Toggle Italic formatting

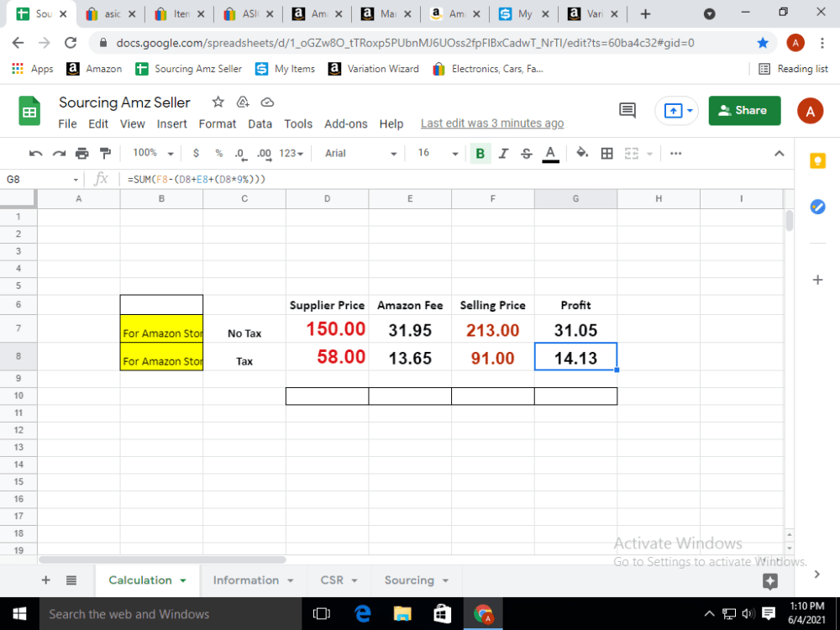[x=503, y=154]
